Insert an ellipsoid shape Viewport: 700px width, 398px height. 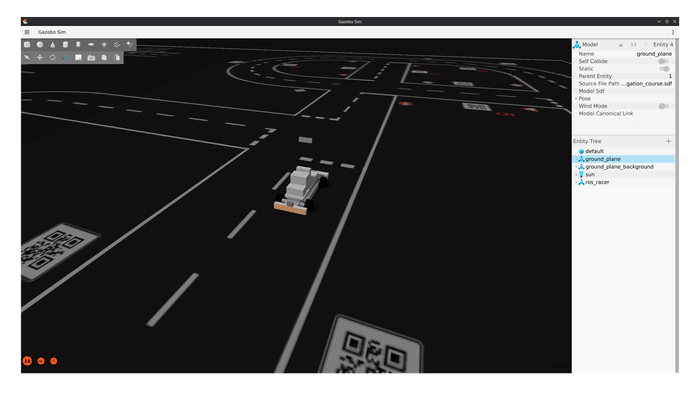tap(91, 45)
